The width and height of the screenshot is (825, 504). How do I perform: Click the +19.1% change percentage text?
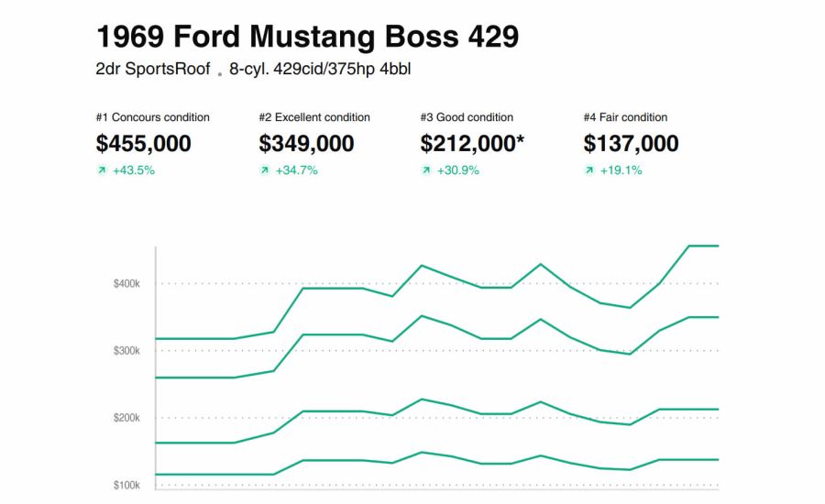621,170
